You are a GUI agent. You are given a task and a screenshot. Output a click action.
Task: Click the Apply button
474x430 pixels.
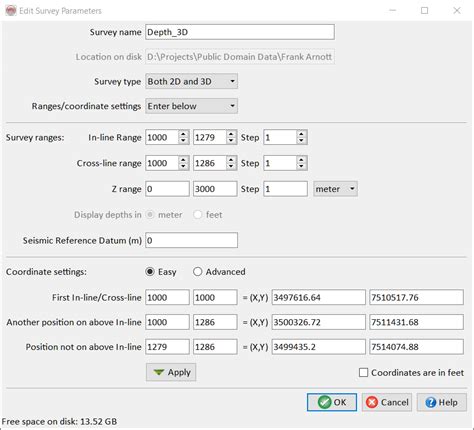point(171,372)
